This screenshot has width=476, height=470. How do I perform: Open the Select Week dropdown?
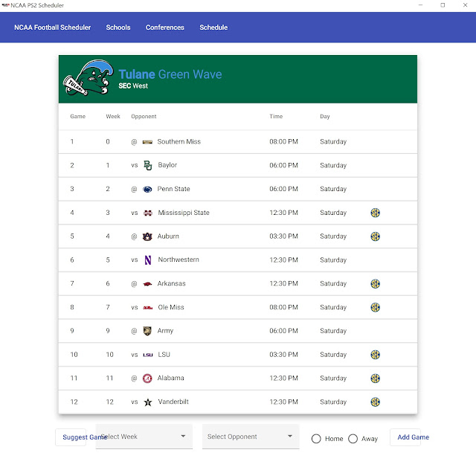144,437
